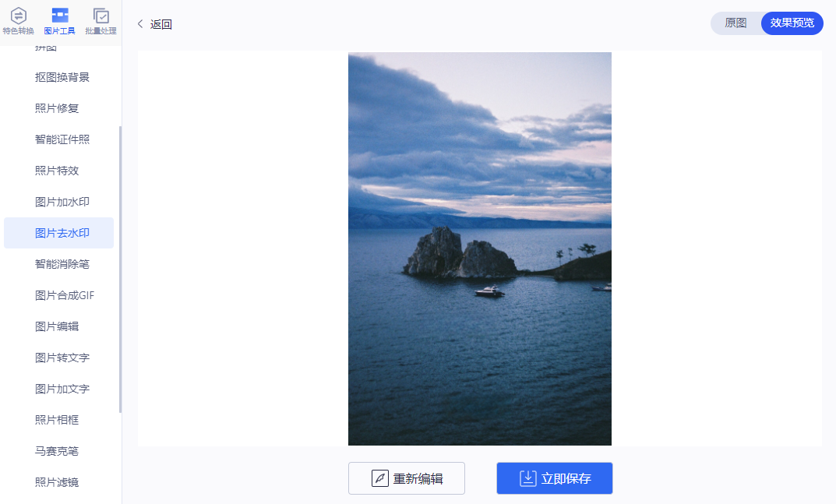Open 图片加水印 tool
This screenshot has height=504, width=836.
pyautogui.click(x=62, y=202)
